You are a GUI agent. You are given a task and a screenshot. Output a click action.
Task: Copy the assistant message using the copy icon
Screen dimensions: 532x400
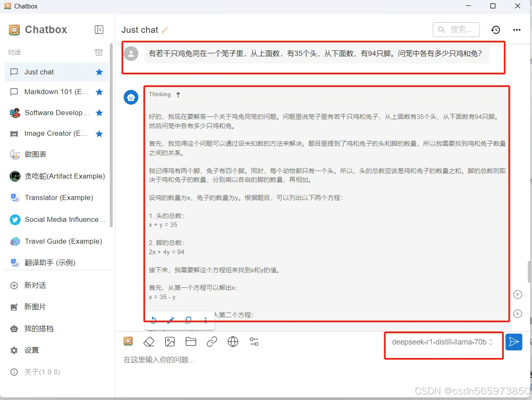pos(188,320)
